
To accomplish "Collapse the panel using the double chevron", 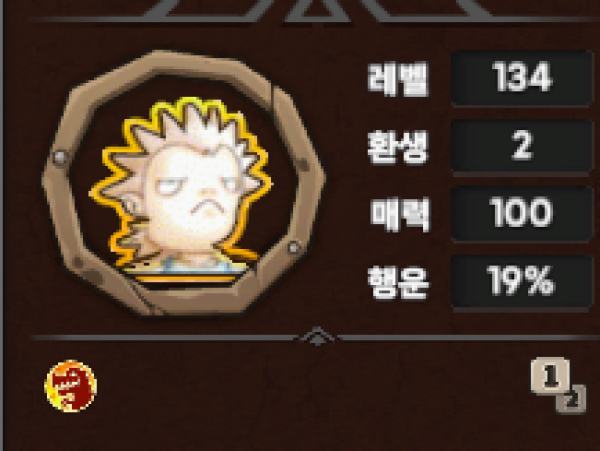I will (317, 336).
